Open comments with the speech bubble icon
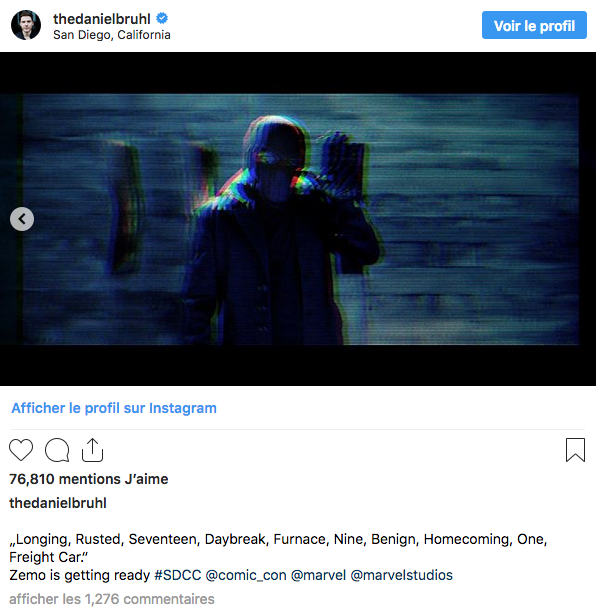This screenshot has height=616, width=596. [57, 449]
